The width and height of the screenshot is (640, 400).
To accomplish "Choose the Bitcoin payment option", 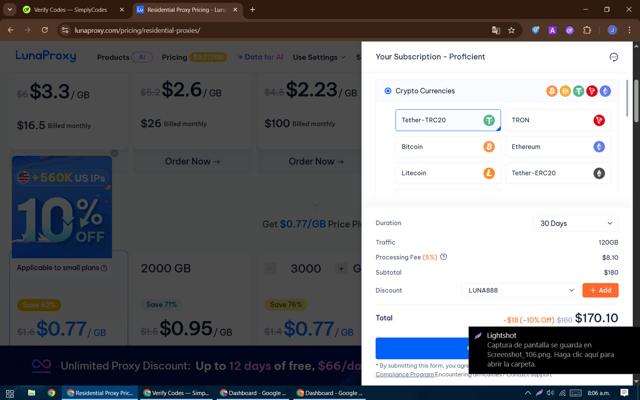I will coord(448,147).
